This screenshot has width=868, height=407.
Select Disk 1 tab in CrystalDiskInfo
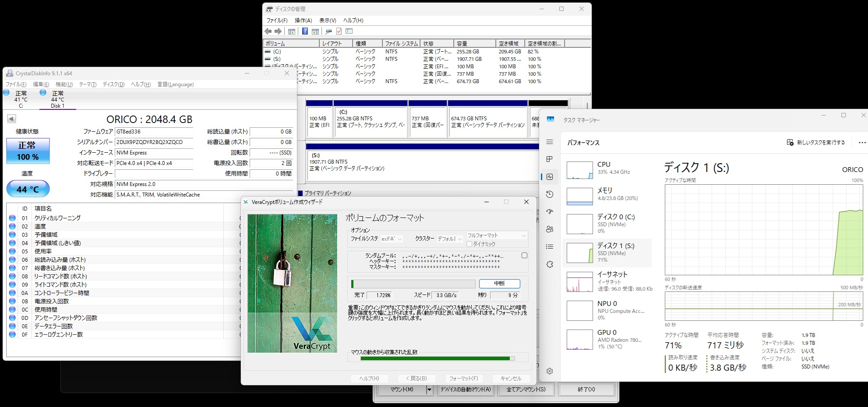pyautogui.click(x=57, y=99)
